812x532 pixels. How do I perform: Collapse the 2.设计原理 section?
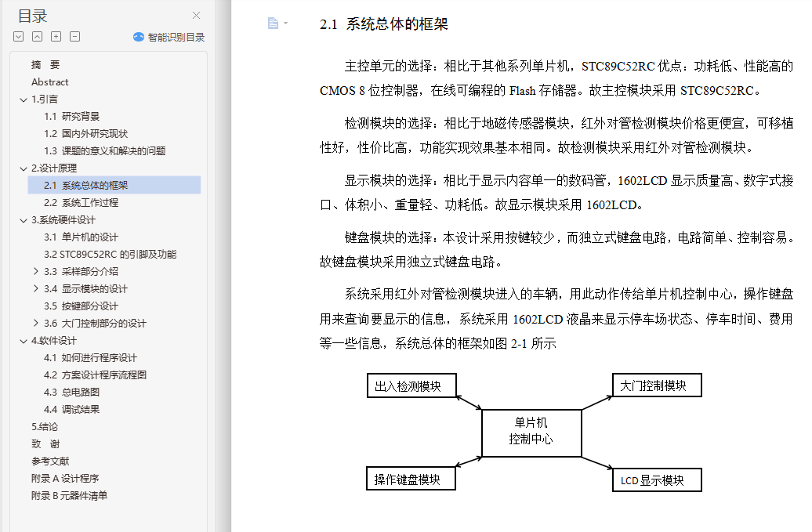(24, 168)
